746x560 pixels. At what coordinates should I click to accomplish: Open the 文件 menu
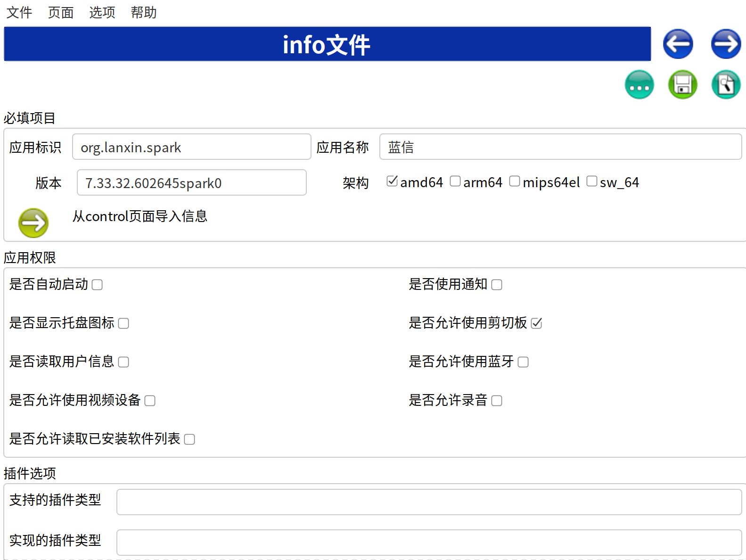coord(19,12)
